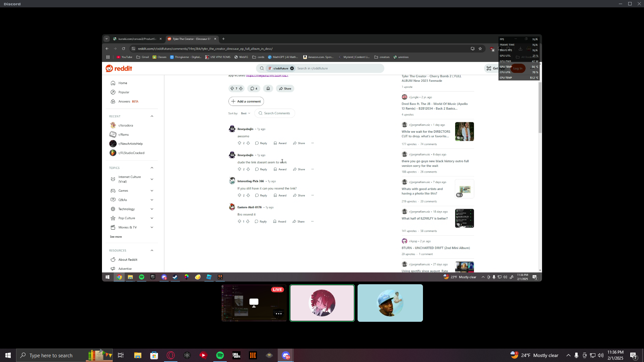Remove the r/oddfuture search filter chip
Viewport: 644px width, 362px height.
coord(292,68)
